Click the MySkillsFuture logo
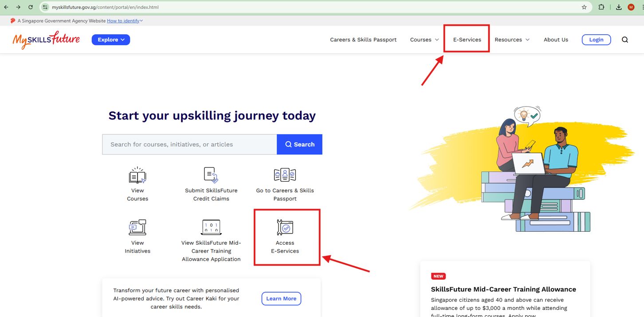 46,40
